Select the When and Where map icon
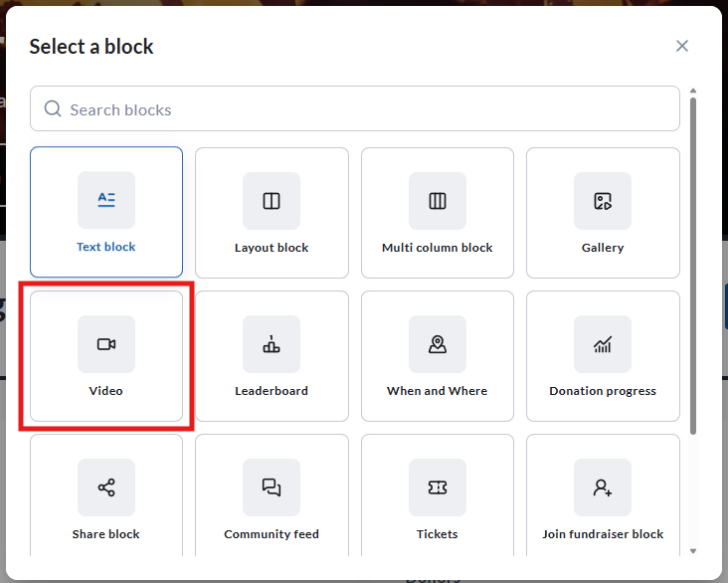Viewport: 728px width, 583px height. point(438,344)
